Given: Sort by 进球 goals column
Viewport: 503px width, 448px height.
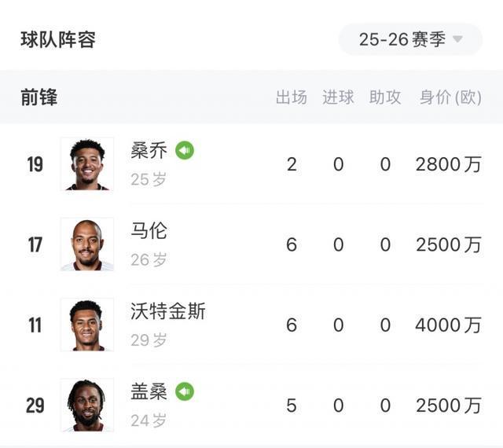Looking at the screenshot, I should (x=338, y=97).
